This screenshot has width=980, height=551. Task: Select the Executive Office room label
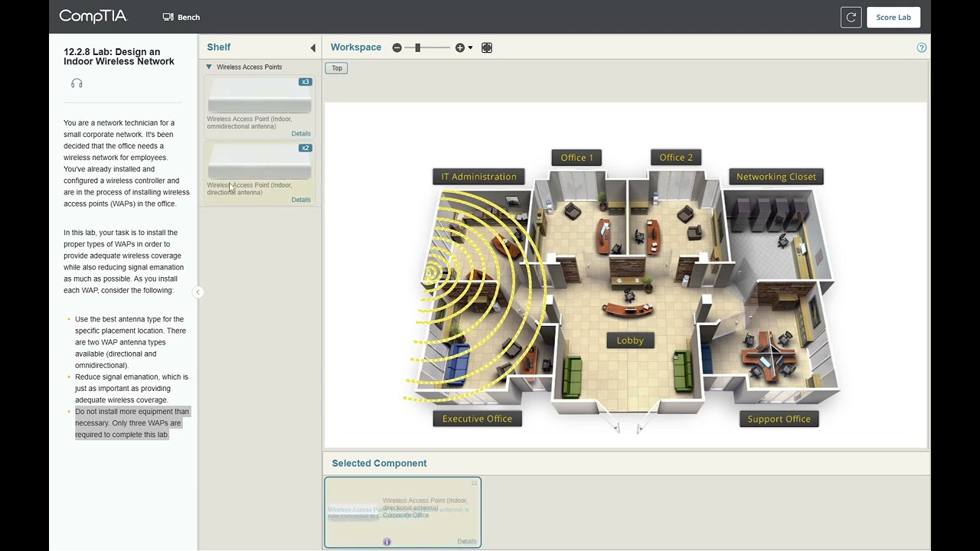tap(477, 419)
